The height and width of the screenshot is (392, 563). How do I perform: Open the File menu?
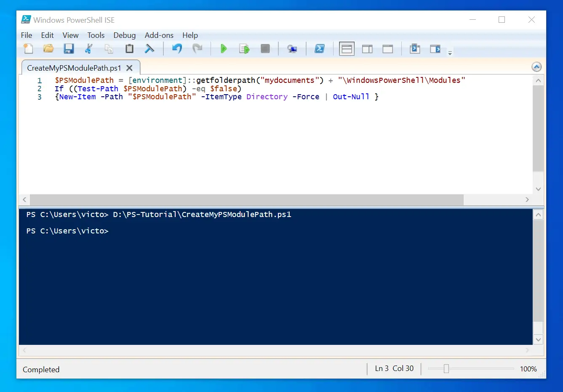(27, 35)
